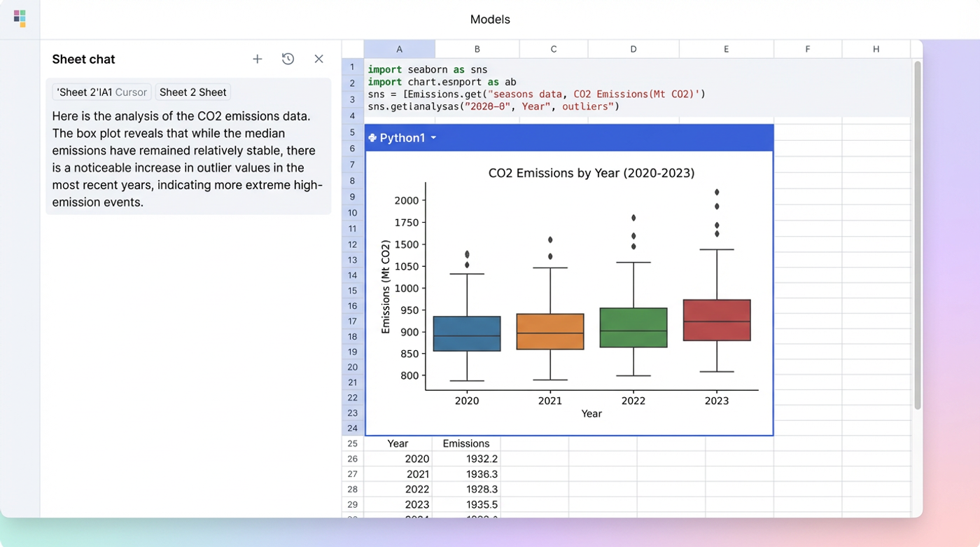The height and width of the screenshot is (547, 980).
Task: Click the Models title text
Action: pyautogui.click(x=490, y=20)
